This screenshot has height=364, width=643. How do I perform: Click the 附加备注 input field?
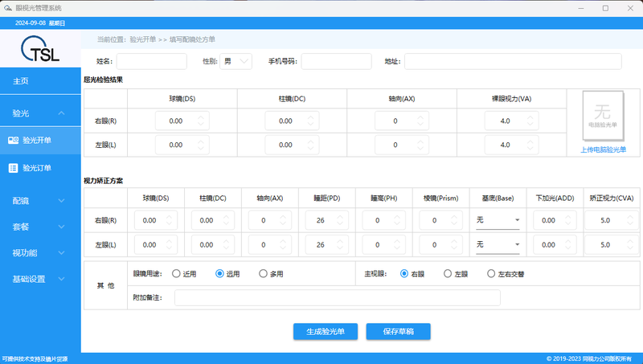pos(337,297)
